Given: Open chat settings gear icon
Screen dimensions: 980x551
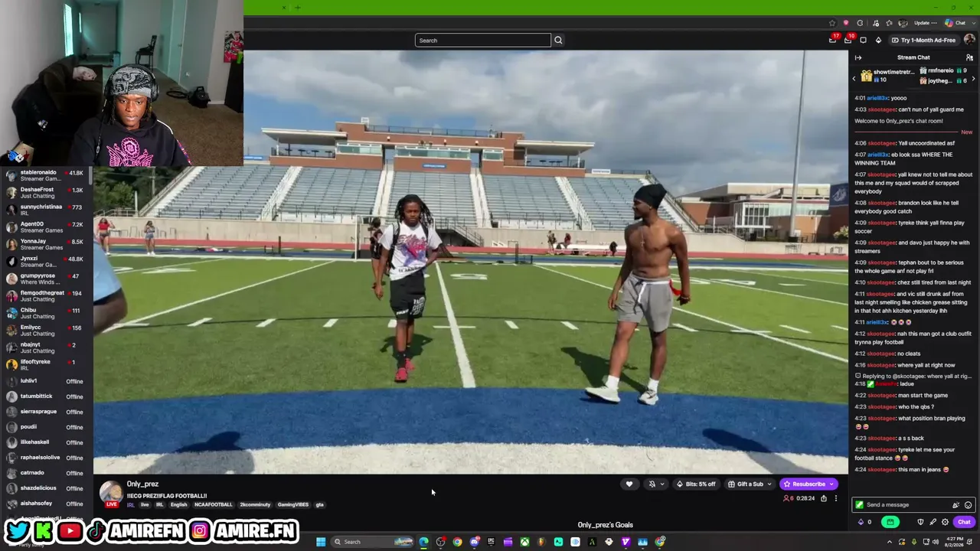Looking at the screenshot, I should [x=945, y=522].
